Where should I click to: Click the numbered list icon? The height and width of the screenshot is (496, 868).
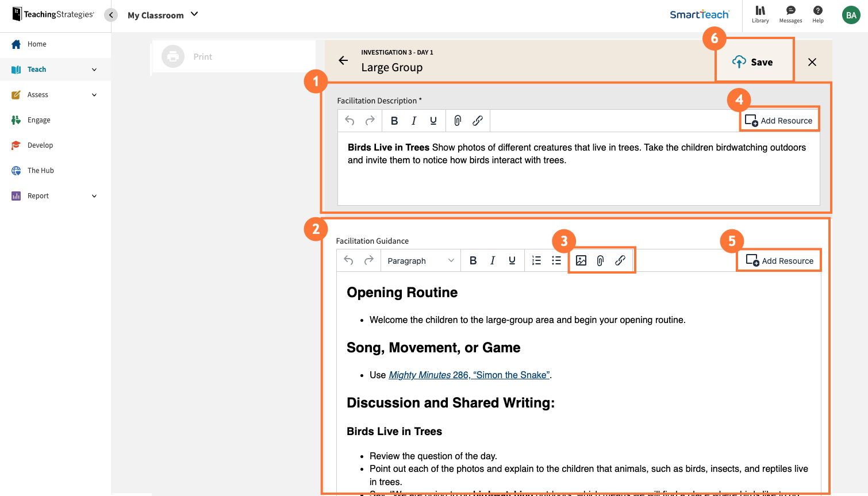click(x=536, y=260)
